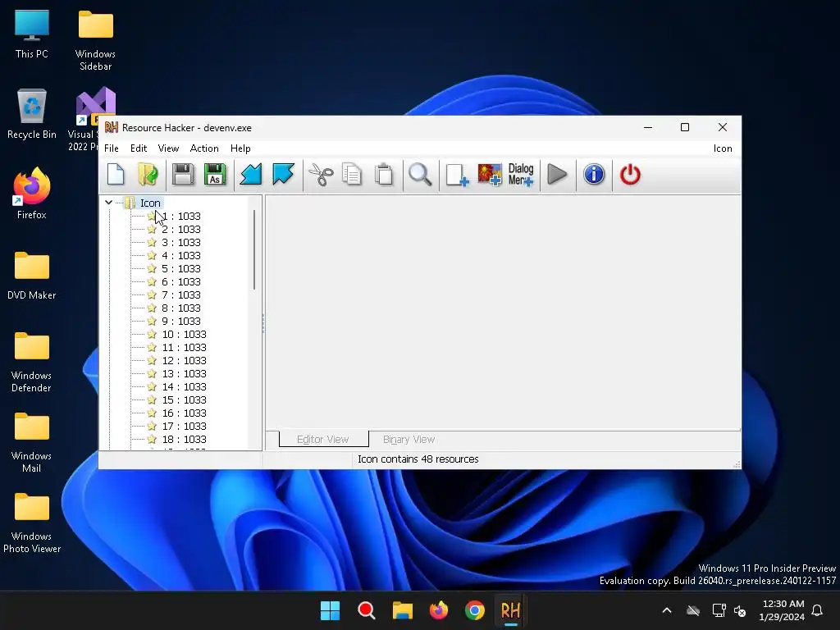The width and height of the screenshot is (840, 630).
Task: Open Google Chrome from the taskbar
Action: (x=475, y=610)
